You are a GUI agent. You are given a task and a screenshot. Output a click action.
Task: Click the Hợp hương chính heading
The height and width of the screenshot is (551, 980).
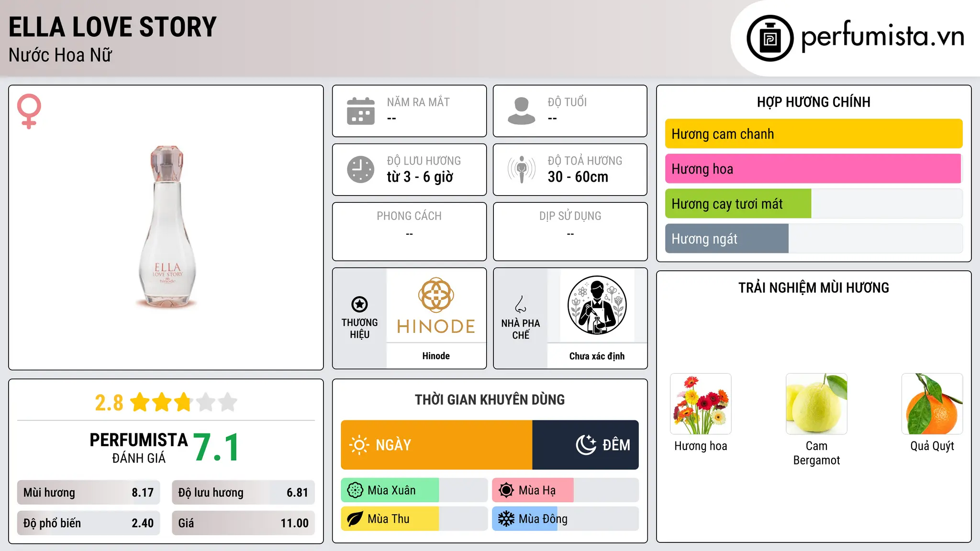[813, 102]
